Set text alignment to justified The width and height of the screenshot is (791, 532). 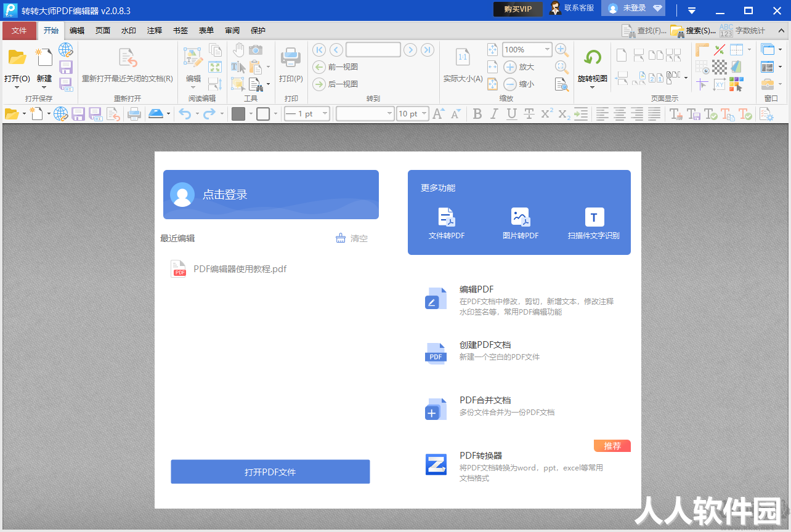[x=654, y=113]
